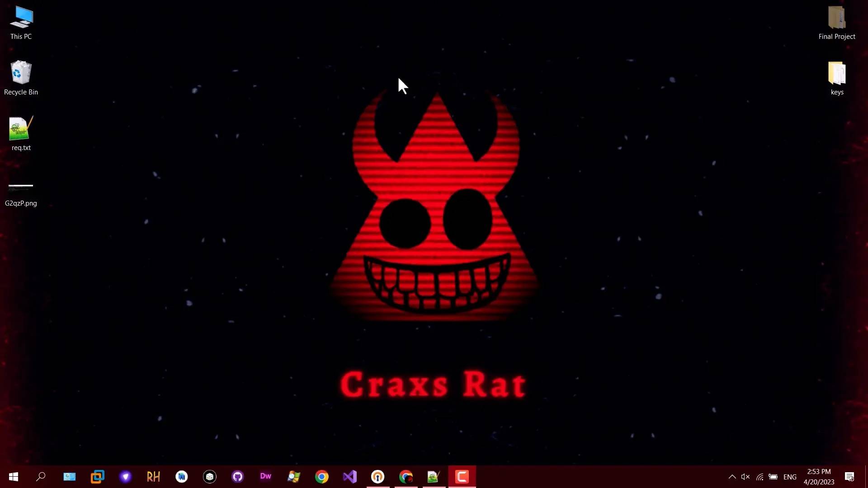
Task: Unmute the system volume in tray
Action: point(745,477)
